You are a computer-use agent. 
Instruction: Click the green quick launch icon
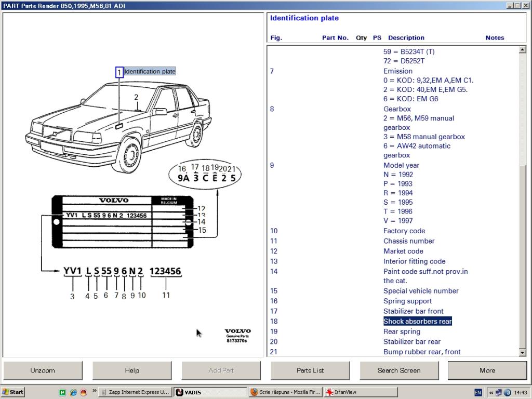click(62, 392)
